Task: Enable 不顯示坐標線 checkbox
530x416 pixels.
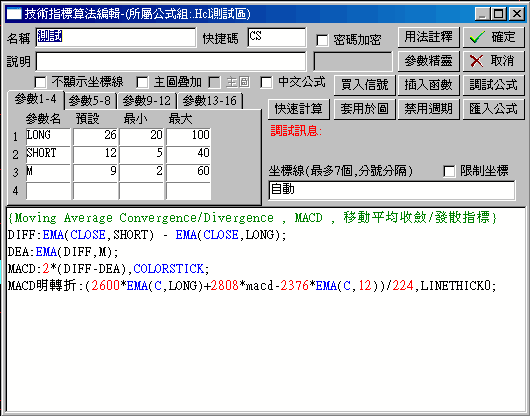Action: pos(40,82)
